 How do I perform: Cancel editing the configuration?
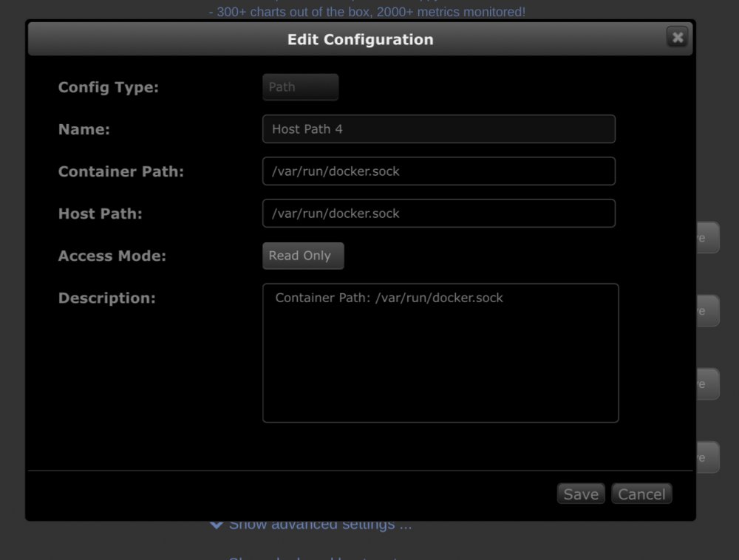point(641,494)
